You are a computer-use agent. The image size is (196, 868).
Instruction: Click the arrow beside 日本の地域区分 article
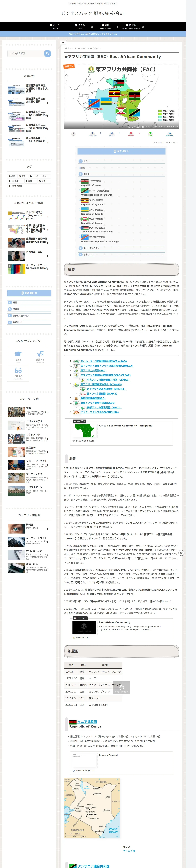click(x=48, y=217)
